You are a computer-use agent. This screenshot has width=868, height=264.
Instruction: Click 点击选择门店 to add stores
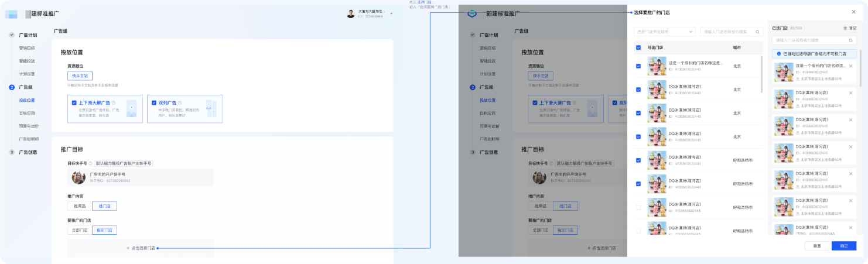(141, 248)
